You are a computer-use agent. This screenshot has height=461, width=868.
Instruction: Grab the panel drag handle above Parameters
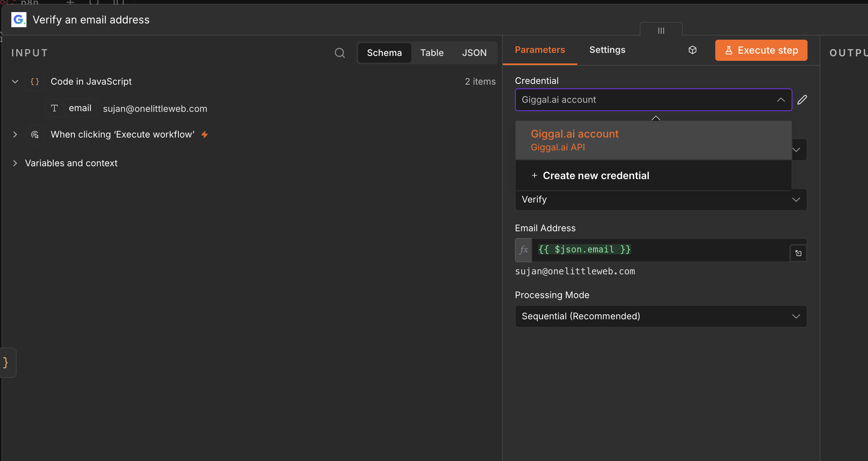(x=661, y=31)
